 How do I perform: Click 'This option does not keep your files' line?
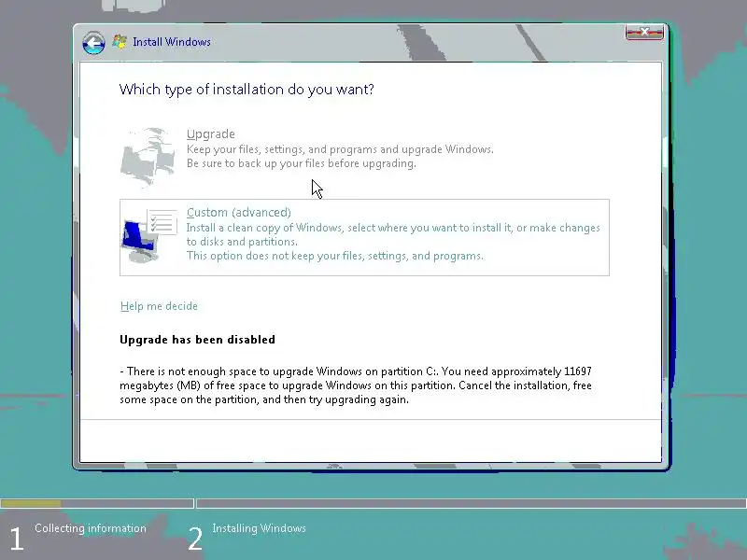coord(335,256)
